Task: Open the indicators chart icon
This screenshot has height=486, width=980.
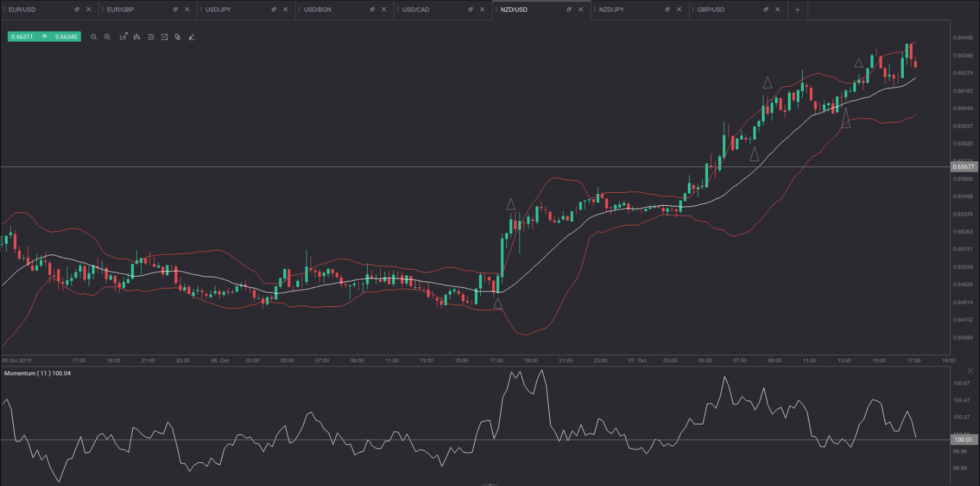Action: pos(164,37)
